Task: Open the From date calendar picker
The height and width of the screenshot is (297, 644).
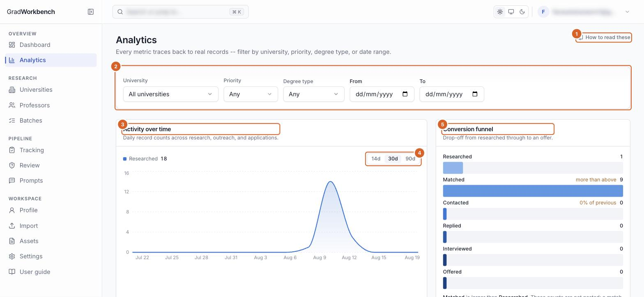Action: click(x=405, y=94)
